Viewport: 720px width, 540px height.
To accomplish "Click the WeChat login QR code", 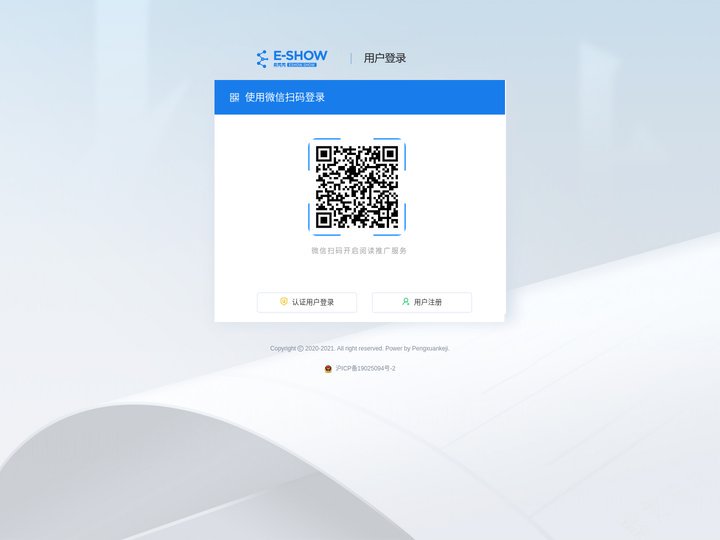I will [357, 187].
